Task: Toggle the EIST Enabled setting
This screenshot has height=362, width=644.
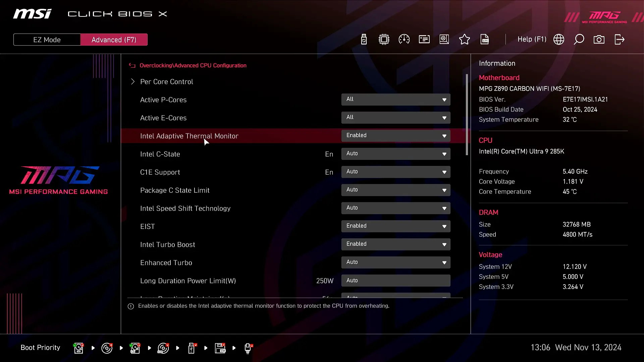Action: point(395,226)
